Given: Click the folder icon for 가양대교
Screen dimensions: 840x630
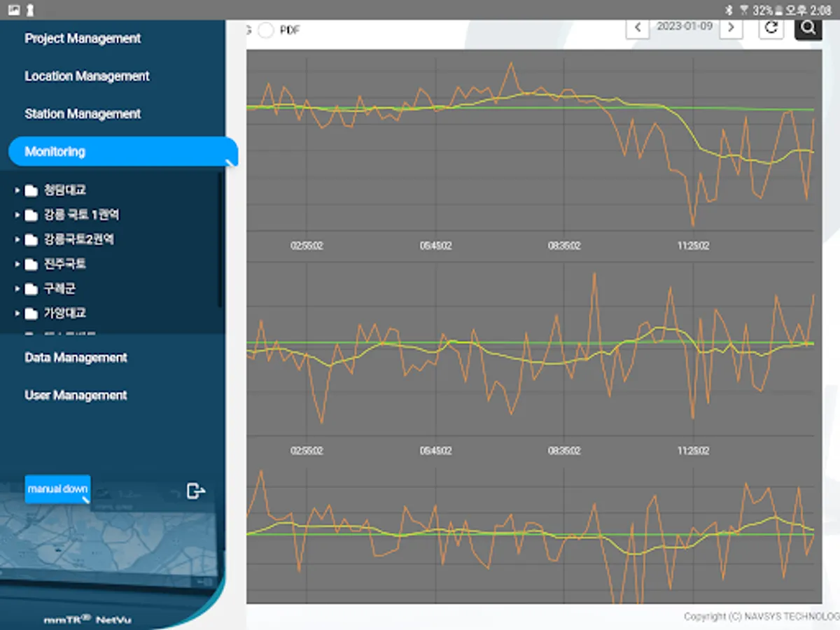Looking at the screenshot, I should click(x=31, y=314).
